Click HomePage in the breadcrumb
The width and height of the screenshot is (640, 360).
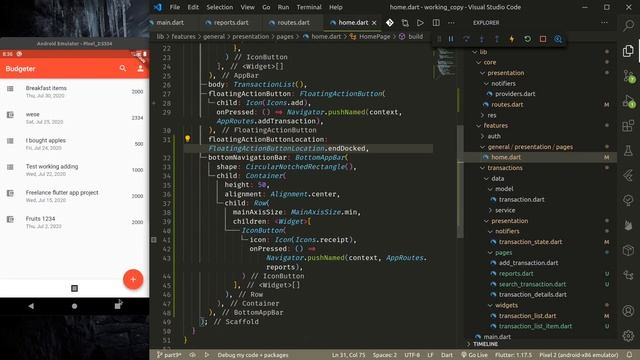pos(374,37)
